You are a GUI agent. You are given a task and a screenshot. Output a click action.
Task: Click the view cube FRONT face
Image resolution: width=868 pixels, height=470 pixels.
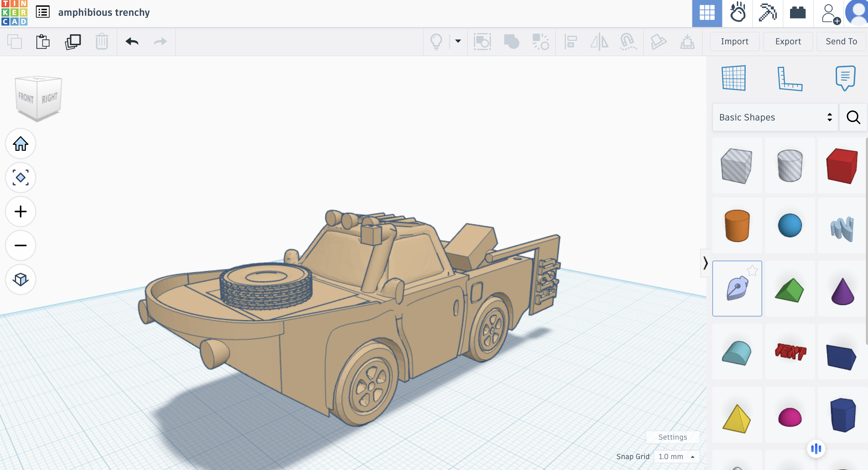[26, 98]
